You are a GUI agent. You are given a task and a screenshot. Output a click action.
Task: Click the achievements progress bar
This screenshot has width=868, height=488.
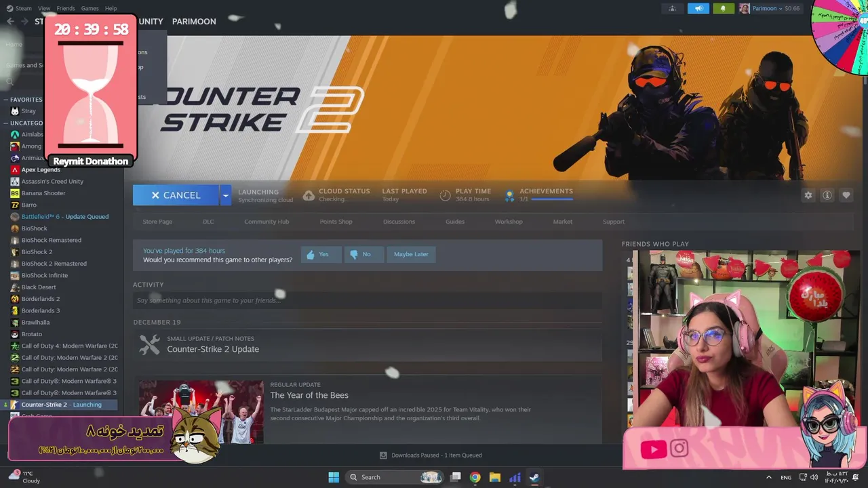pyautogui.click(x=552, y=199)
